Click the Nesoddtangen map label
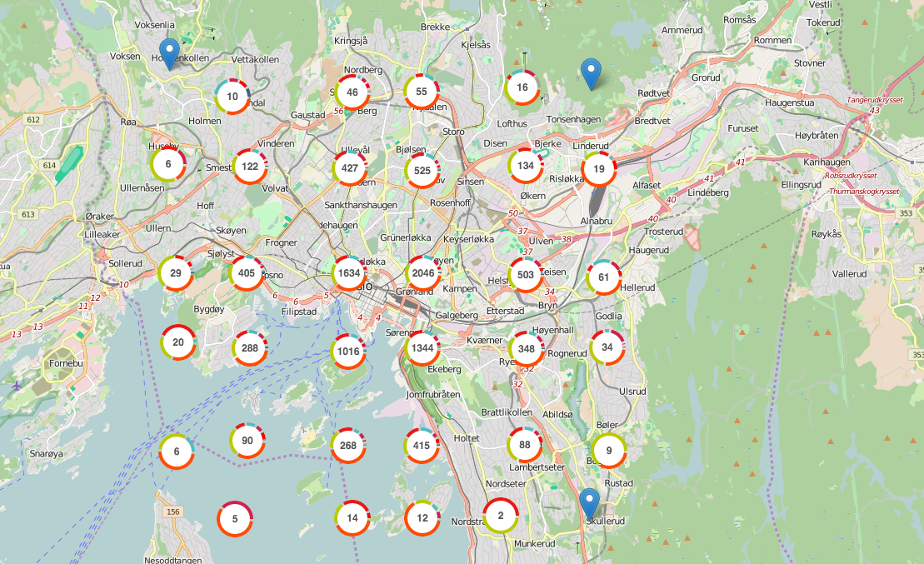The height and width of the screenshot is (564, 924). [173, 560]
